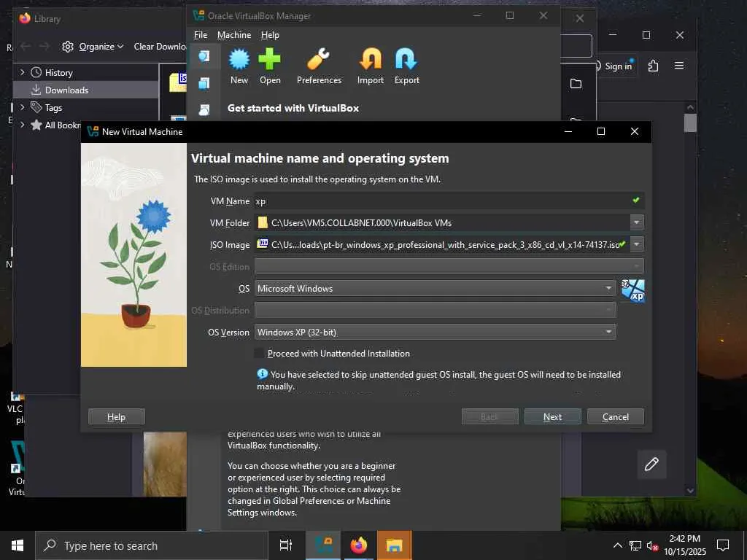Open the notification center icon
This screenshot has height=560, width=747.
coord(723,545)
